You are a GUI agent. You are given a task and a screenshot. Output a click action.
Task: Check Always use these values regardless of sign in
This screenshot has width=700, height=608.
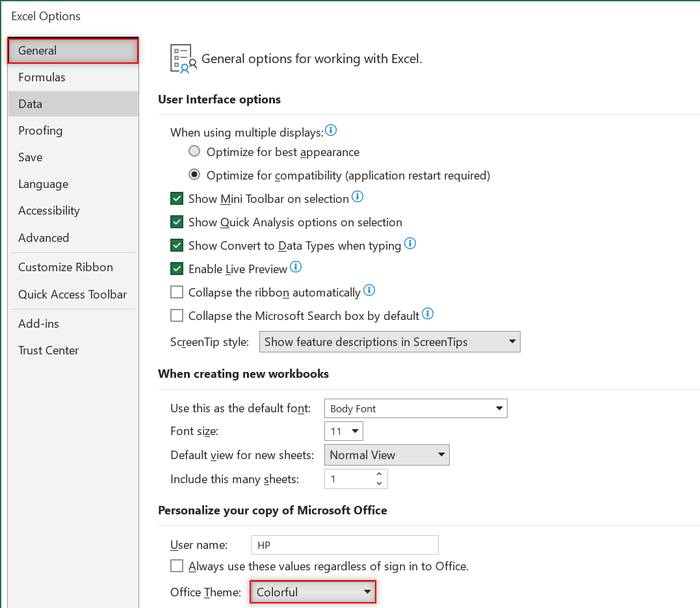[177, 566]
